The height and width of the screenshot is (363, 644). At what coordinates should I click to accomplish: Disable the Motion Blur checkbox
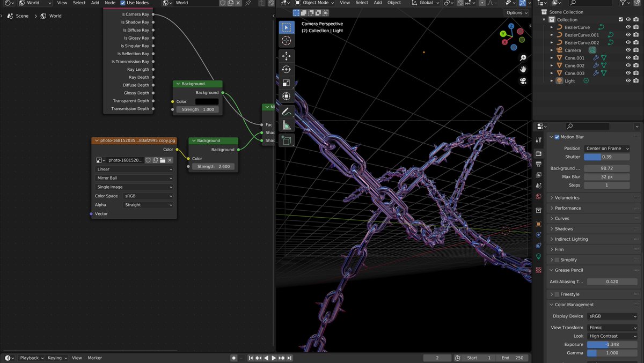pyautogui.click(x=557, y=137)
